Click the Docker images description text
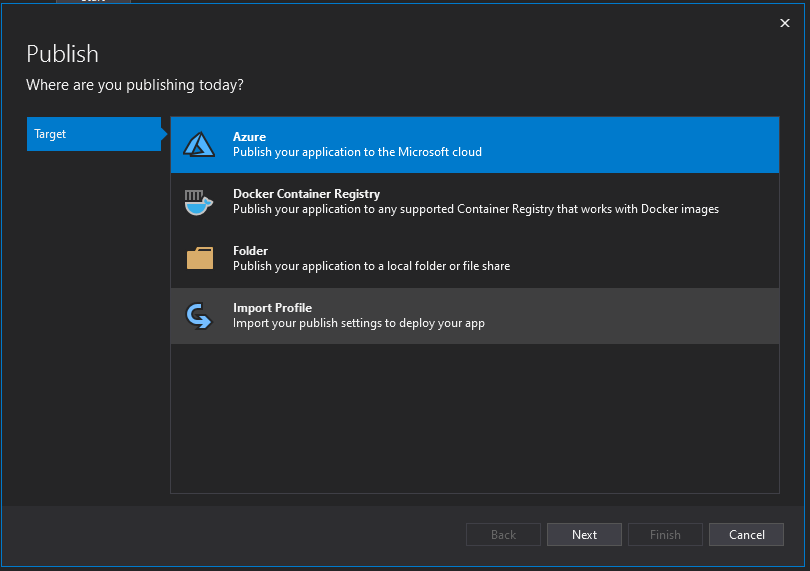Screen dimensions: 810x571 476,209
